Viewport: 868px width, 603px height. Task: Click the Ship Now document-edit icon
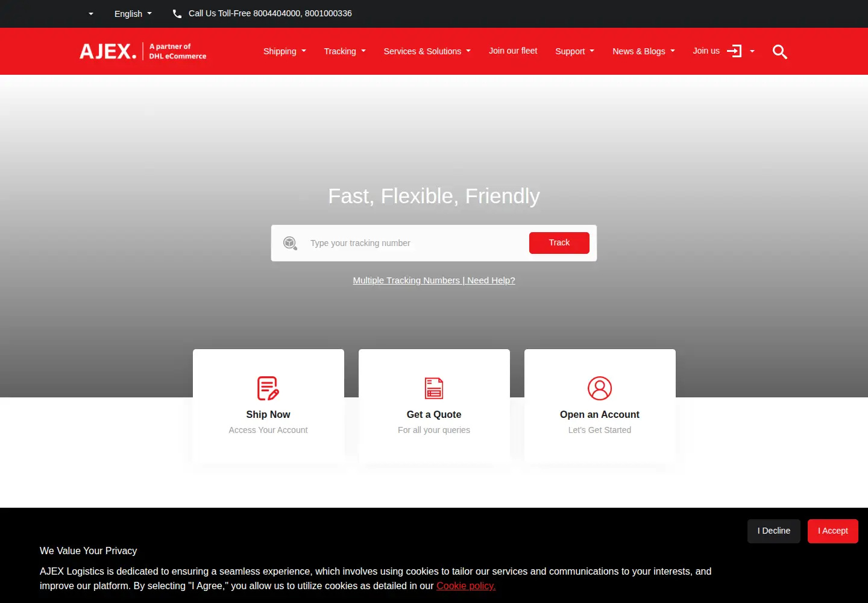coord(268,388)
